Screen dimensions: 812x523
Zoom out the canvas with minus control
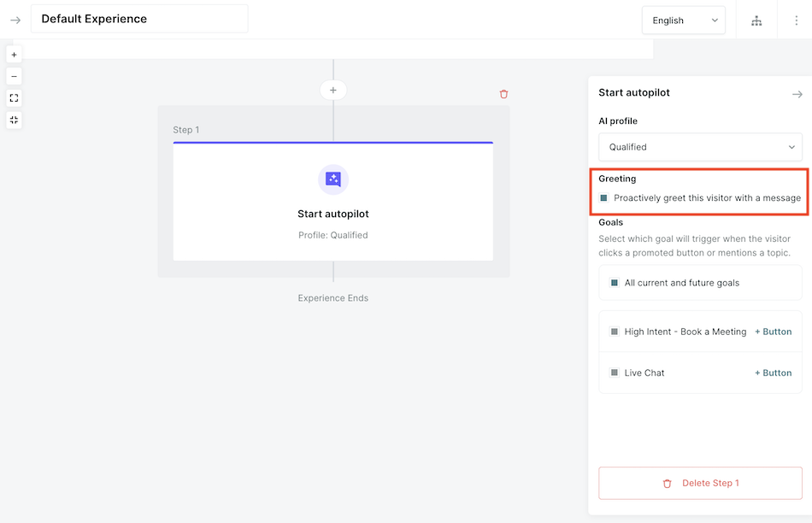tap(14, 77)
